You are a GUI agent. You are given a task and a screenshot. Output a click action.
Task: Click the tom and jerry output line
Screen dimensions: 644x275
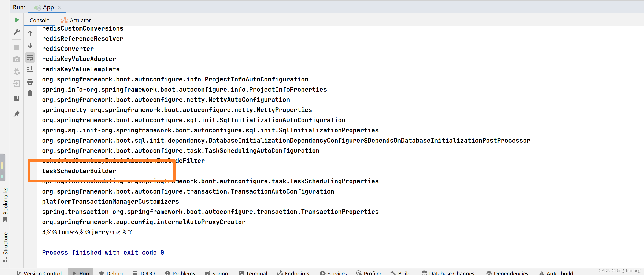[87, 232]
